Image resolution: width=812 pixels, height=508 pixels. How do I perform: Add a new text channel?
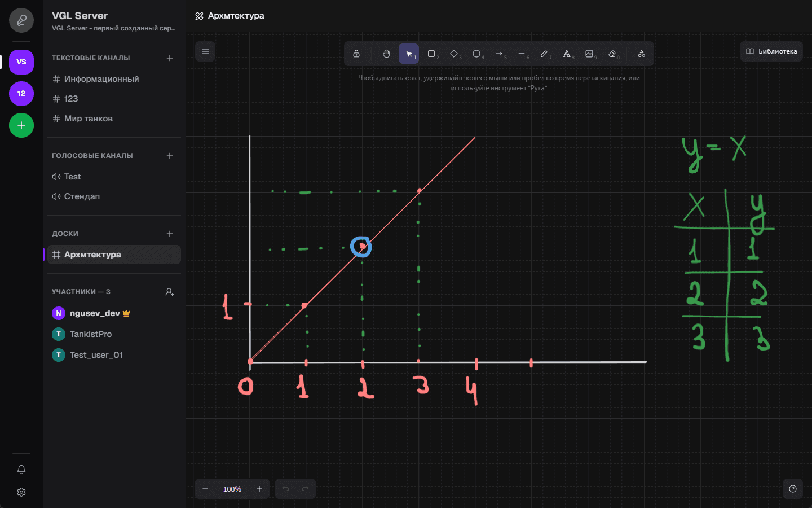point(170,58)
